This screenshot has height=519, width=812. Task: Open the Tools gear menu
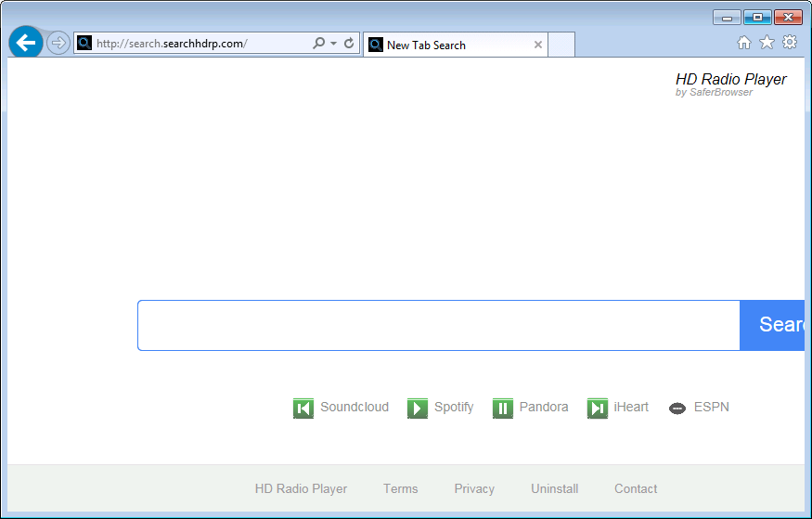790,42
